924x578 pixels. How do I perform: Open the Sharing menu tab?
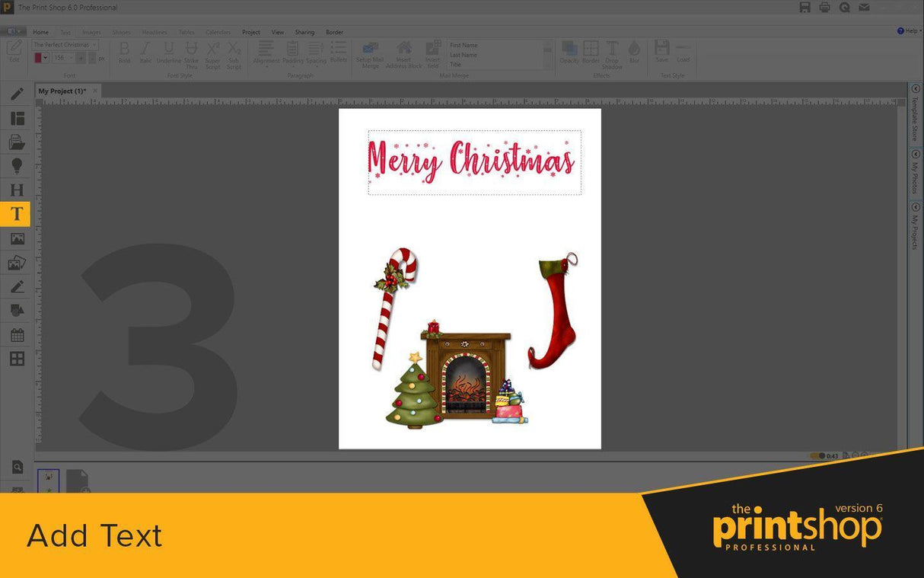pyautogui.click(x=304, y=32)
